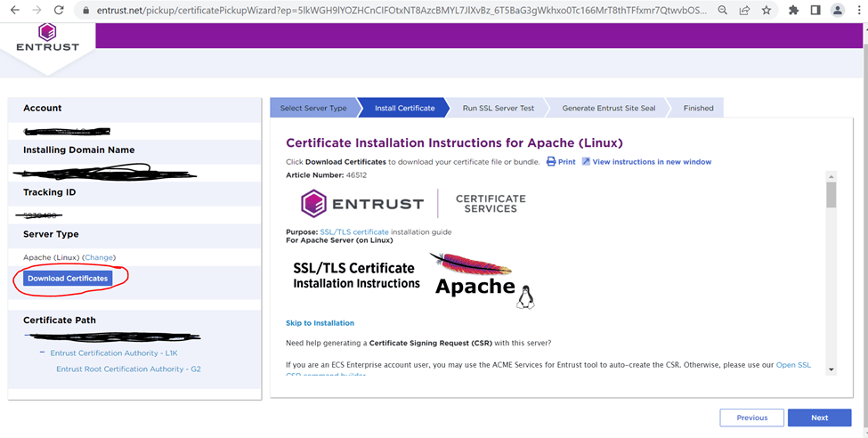Viewport: 868px width, 438px height.
Task: Print the certificate installation instructions
Action: coord(561,162)
